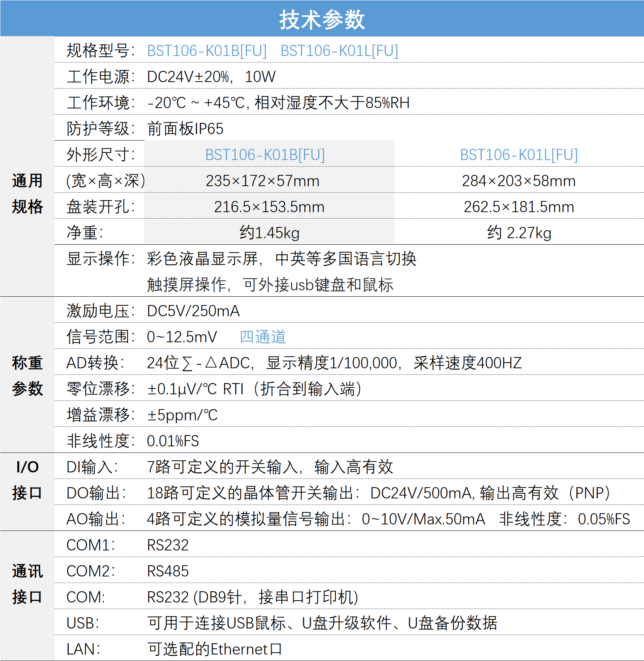The height and width of the screenshot is (661, 644).
Task: Select the 增益漂移 label
Action: point(100,415)
